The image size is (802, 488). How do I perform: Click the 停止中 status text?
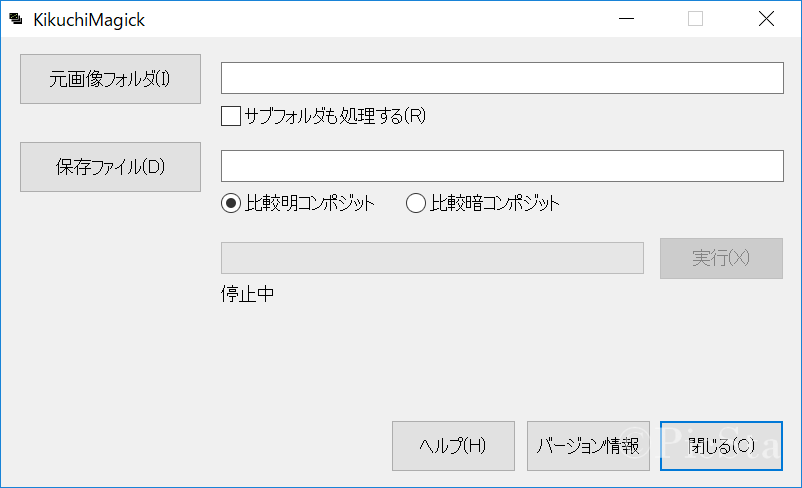point(247,294)
